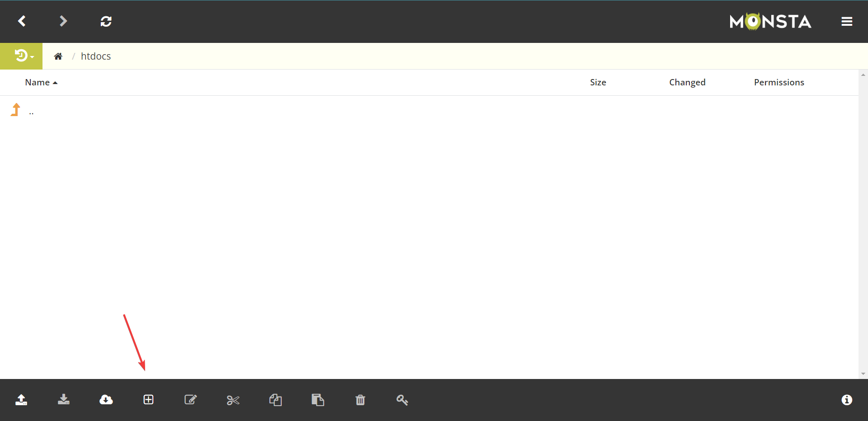Click the download file icon
The image size is (868, 421).
coord(64,400)
